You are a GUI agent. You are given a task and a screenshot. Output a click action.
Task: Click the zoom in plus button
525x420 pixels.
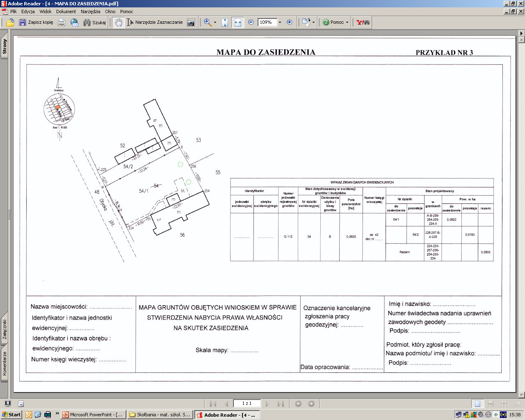[290, 22]
